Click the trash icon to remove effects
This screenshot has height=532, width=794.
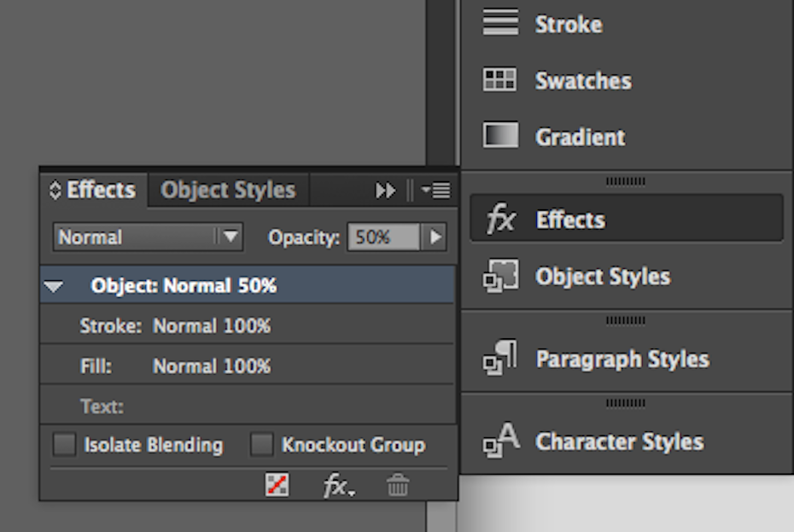[397, 486]
